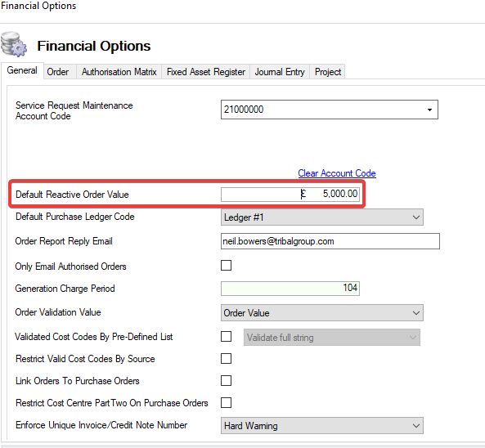Enable Only Email Authorised Orders checkbox
Screen dimensions: 485x448
coord(226,265)
